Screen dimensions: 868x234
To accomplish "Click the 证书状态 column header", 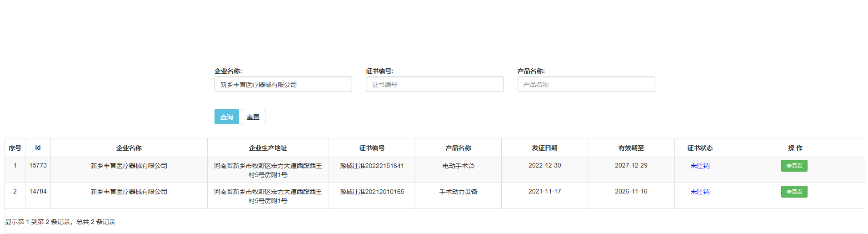I will [700, 148].
